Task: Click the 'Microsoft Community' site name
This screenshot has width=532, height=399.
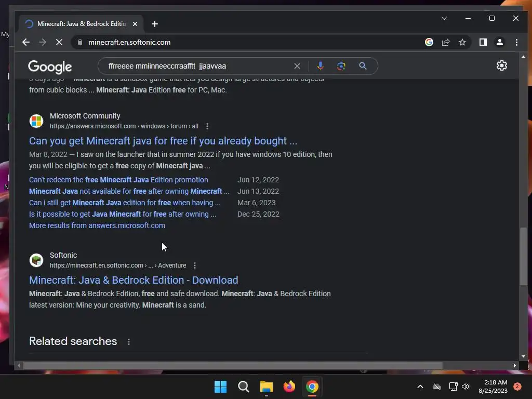Action: coord(85,116)
